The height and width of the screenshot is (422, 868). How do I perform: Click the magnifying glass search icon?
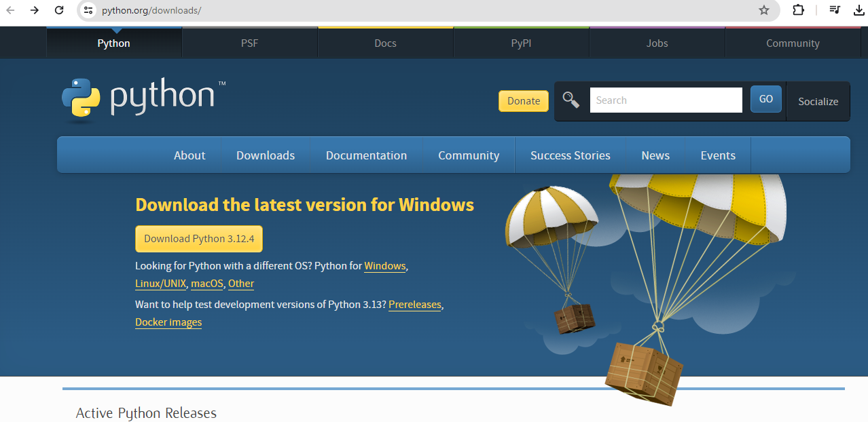[571, 100]
